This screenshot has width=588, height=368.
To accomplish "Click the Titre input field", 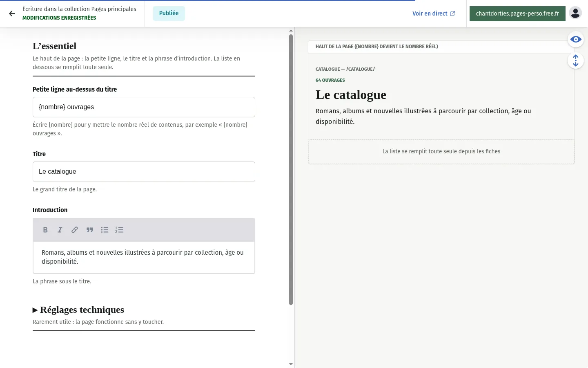I will [144, 172].
